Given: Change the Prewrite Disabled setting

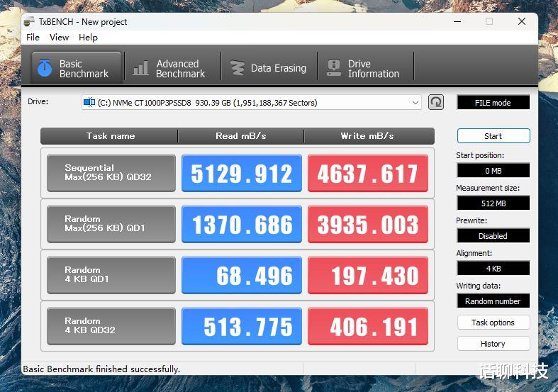Looking at the screenshot, I should click(493, 236).
